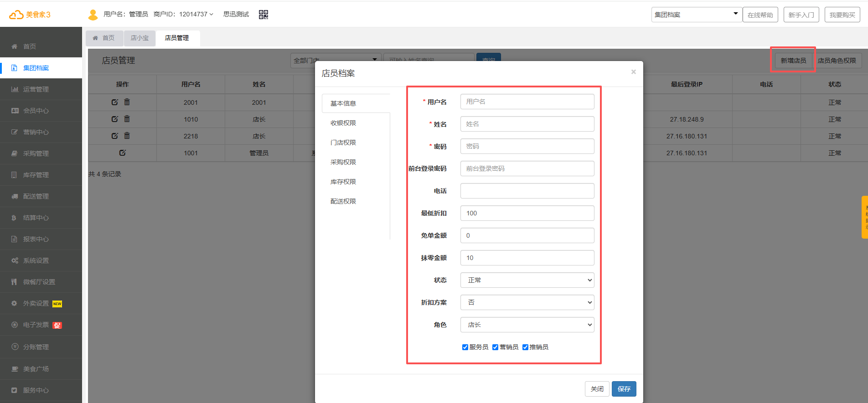Screen dimensions: 868x403
Task: Open the 角色 dropdown showing 店长
Action: click(x=527, y=325)
